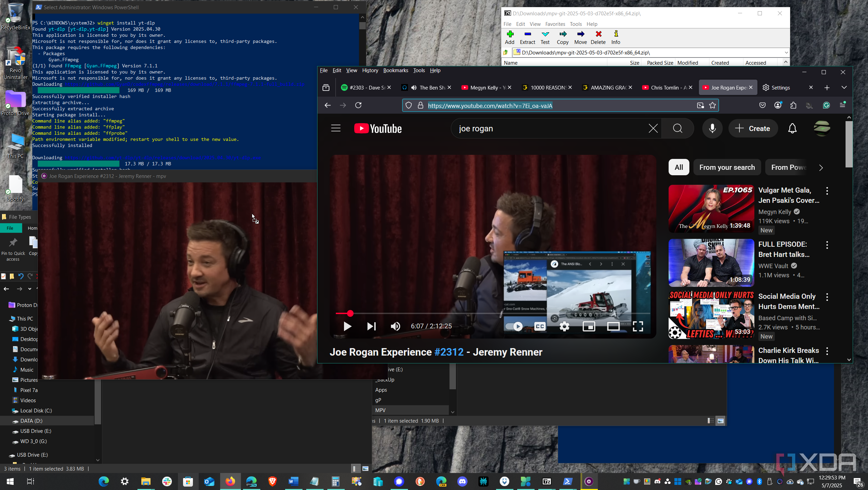868x490 pixels.
Task: Bookmark this page with star icon
Action: pos(713,105)
